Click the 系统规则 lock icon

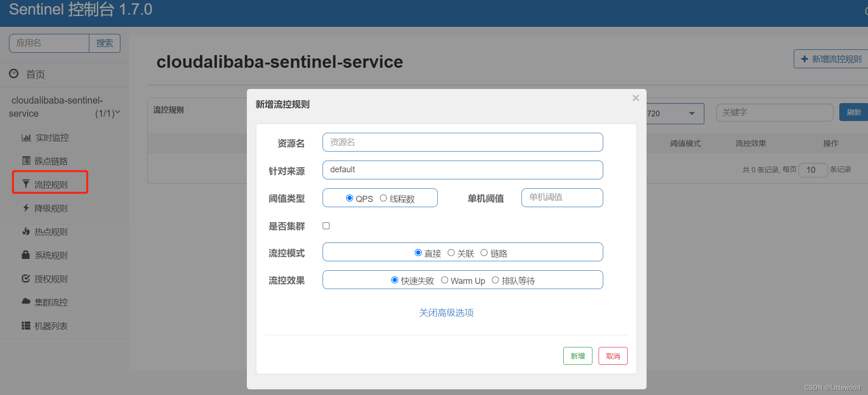[26, 255]
